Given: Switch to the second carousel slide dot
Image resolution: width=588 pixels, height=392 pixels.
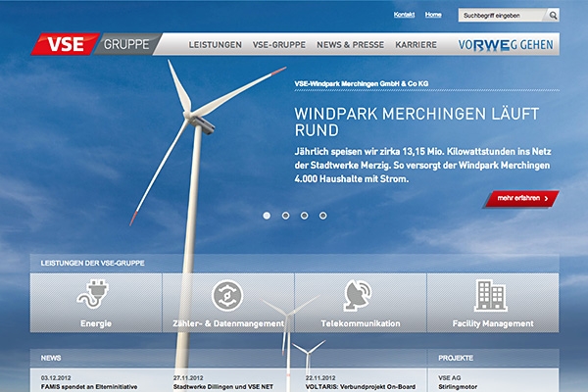Looking at the screenshot, I should coord(285,215).
